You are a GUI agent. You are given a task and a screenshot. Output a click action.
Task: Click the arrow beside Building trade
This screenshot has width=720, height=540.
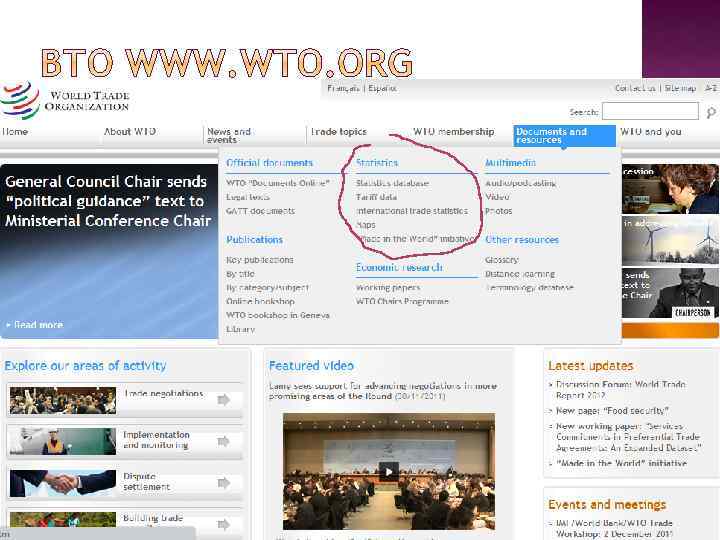[224, 524]
